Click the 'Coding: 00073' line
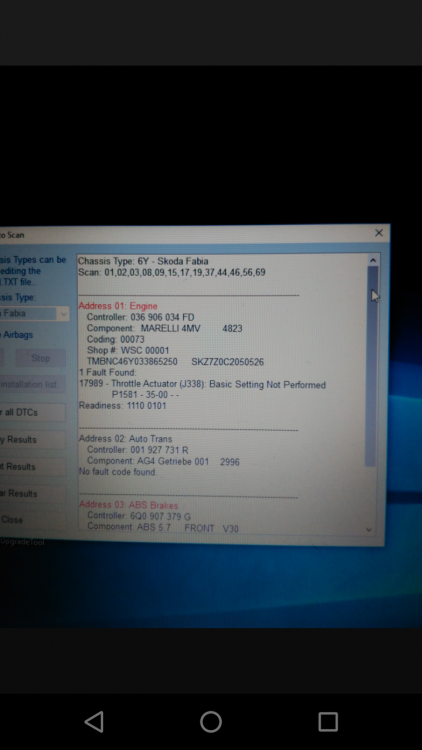Viewport: 422px width, 750px height. (115, 340)
